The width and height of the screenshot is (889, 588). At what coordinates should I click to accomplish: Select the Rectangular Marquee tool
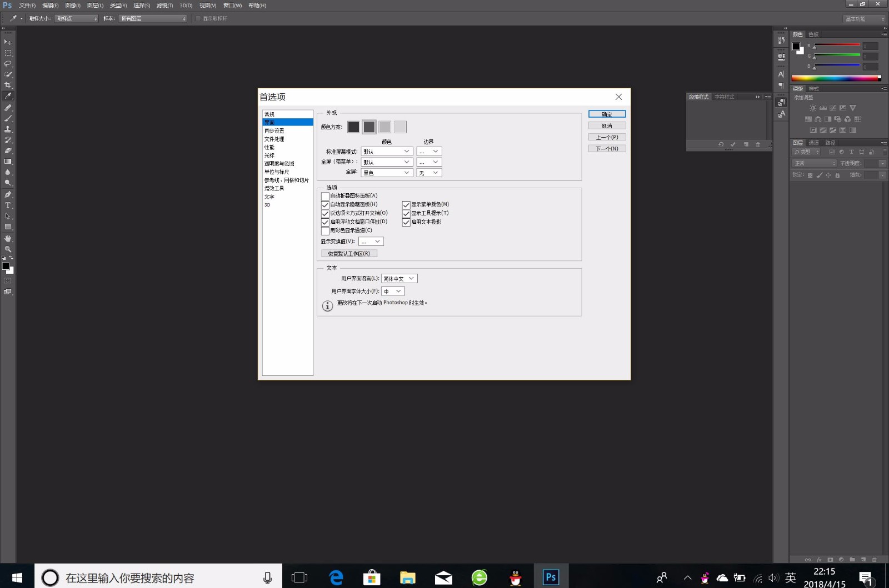click(x=8, y=53)
